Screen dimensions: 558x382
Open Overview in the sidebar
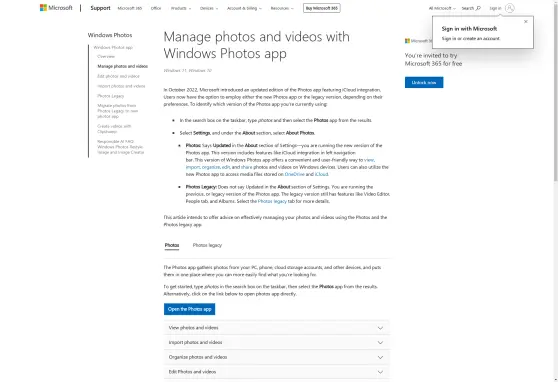106,56
